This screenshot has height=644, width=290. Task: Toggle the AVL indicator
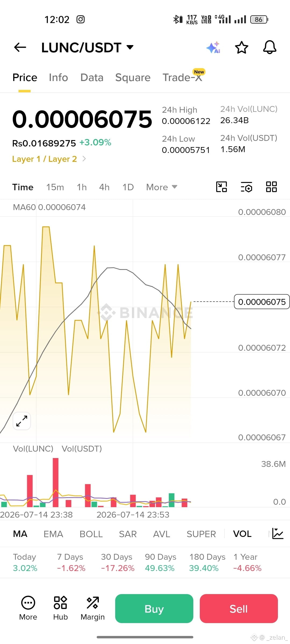click(x=162, y=534)
